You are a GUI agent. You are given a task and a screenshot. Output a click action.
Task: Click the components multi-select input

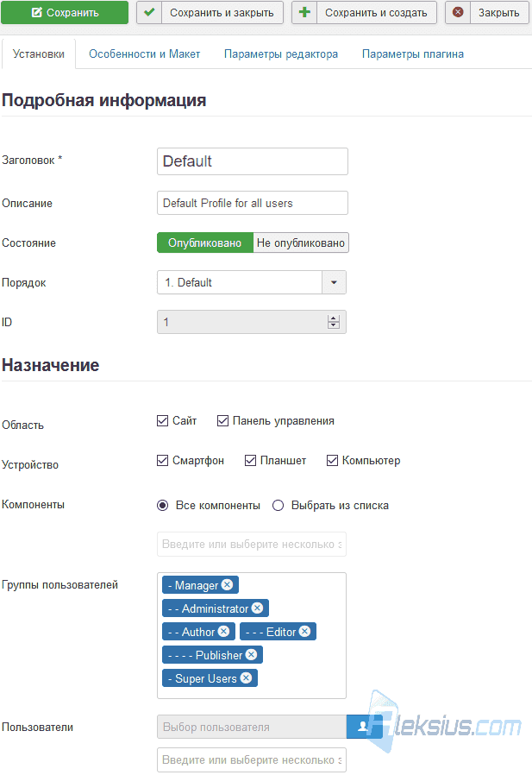coord(252,545)
